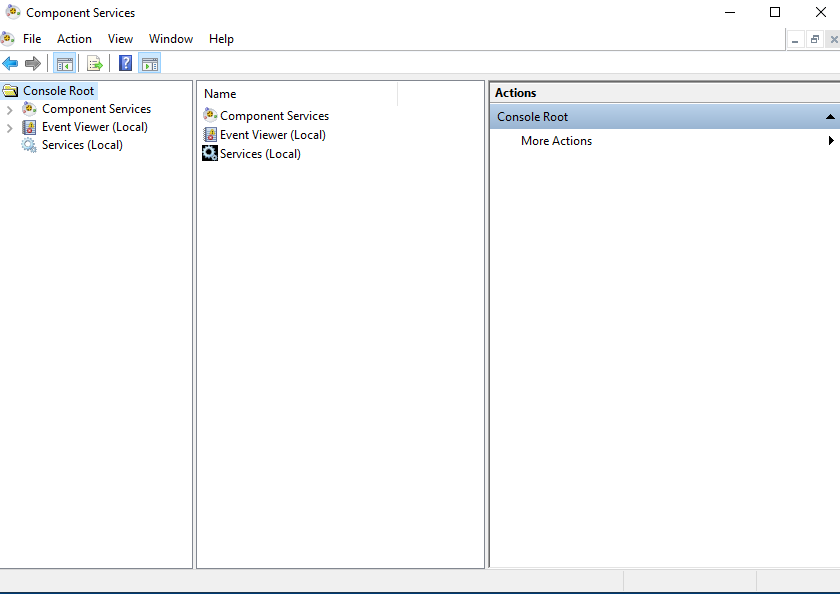The image size is (840, 594).
Task: Open More Actions submenu arrow
Action: tap(831, 141)
